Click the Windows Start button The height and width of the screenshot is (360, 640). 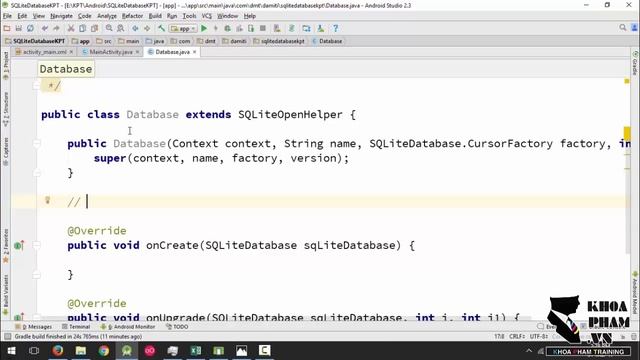click(x=11, y=350)
